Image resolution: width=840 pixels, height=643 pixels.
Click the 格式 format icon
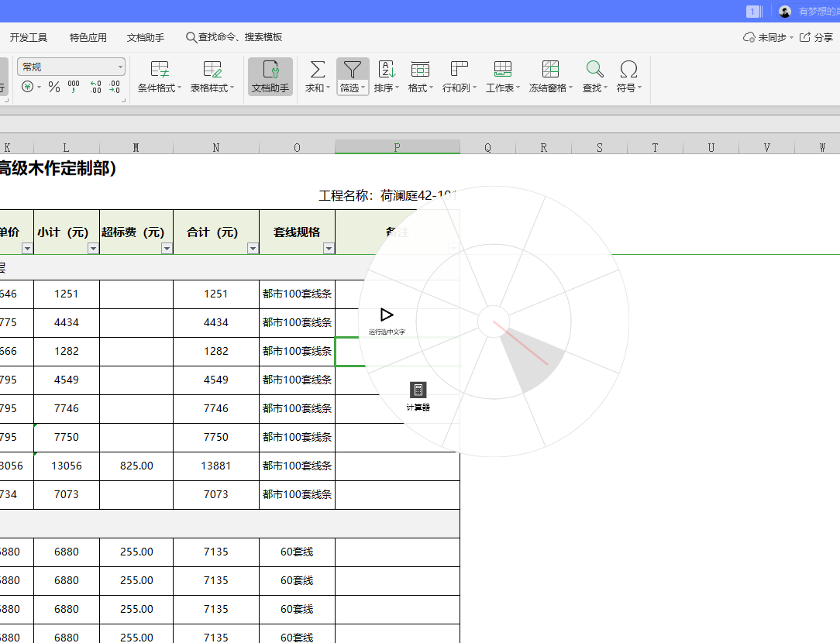tap(420, 70)
